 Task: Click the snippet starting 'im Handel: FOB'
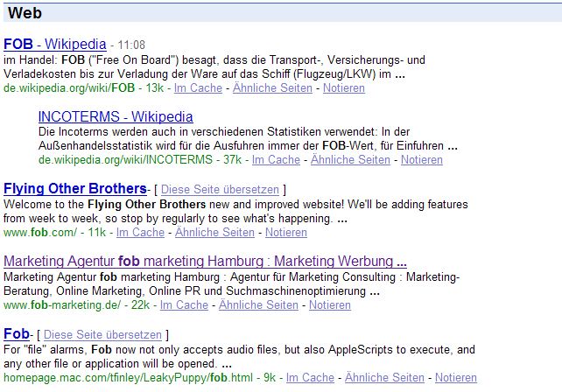coord(214,67)
